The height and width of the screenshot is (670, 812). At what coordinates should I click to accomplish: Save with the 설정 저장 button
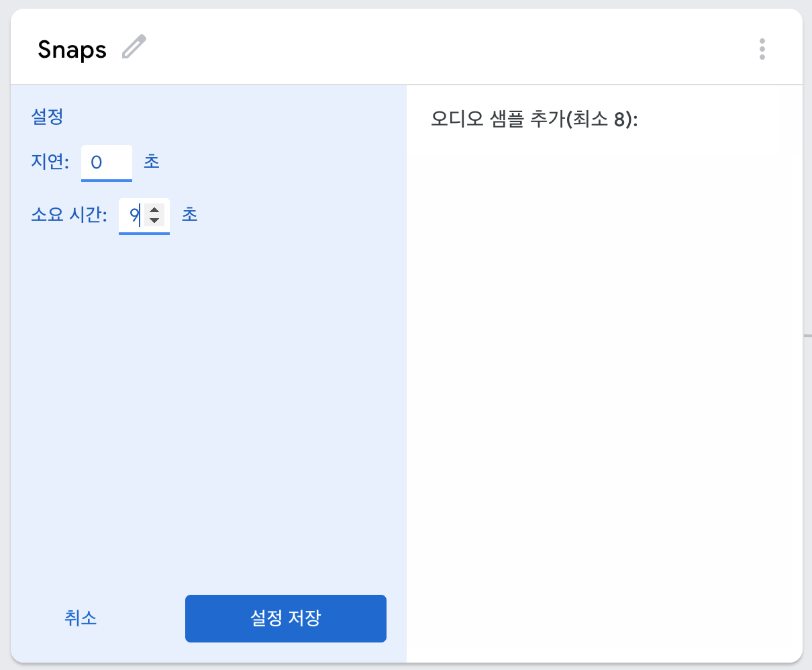(x=286, y=618)
